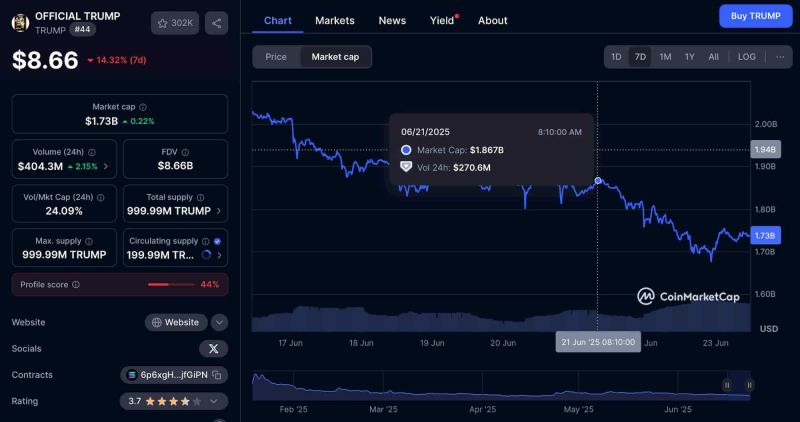
Task: Copy the contract address using copy icon
Action: [x=217, y=375]
